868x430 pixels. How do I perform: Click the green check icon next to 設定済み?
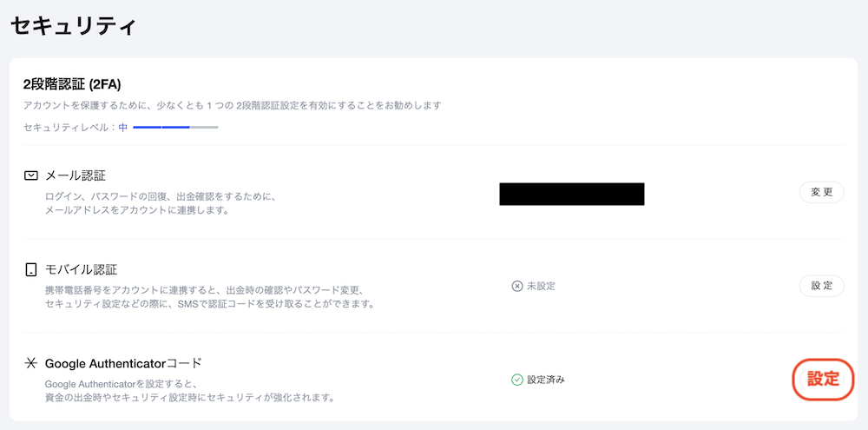[x=517, y=380]
